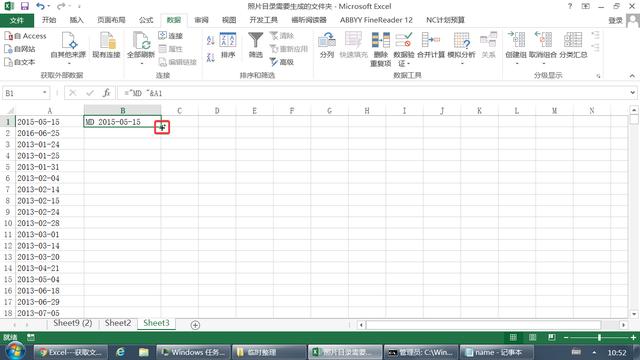Click Connections (连接) button

click(x=171, y=36)
